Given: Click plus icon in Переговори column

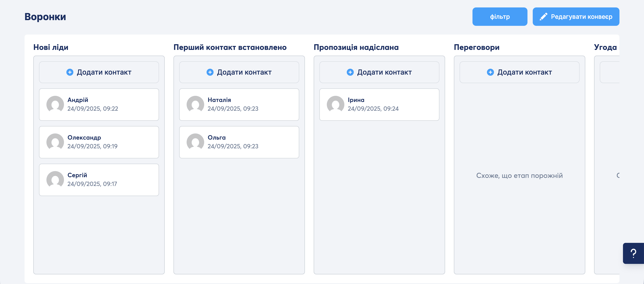Looking at the screenshot, I should (x=490, y=72).
